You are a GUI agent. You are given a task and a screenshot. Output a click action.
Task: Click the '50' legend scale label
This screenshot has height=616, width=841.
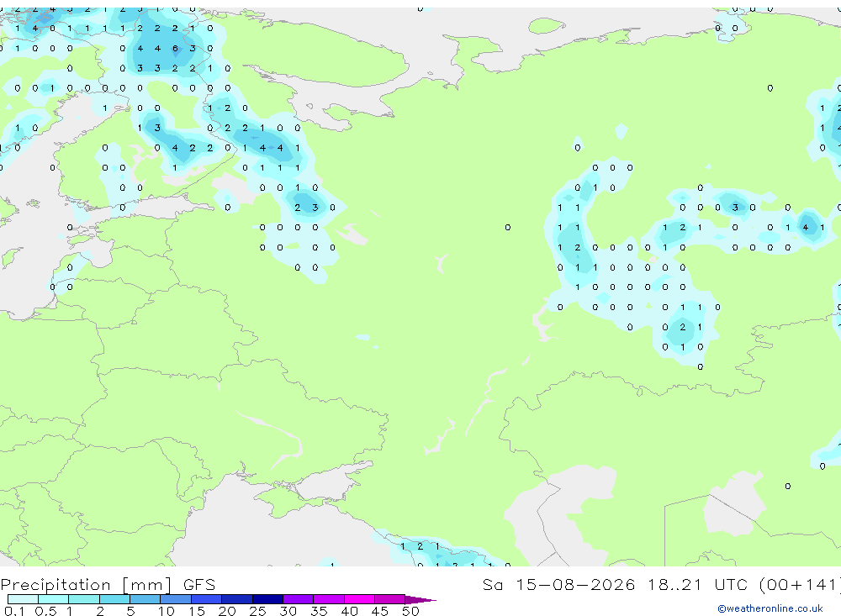click(410, 611)
